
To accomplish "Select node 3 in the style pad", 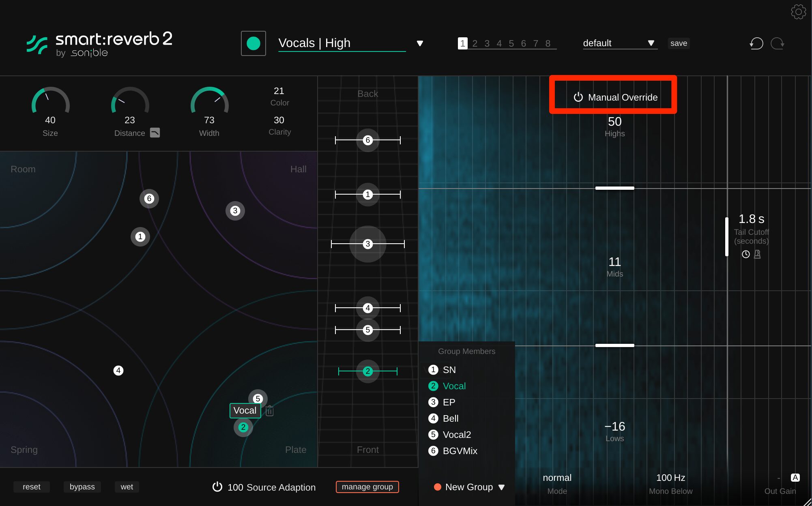I will click(235, 211).
